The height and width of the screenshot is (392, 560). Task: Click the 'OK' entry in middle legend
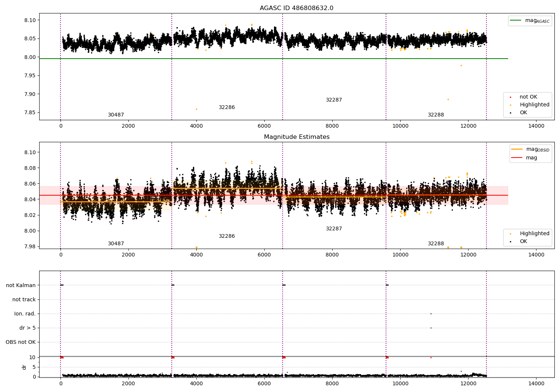click(523, 242)
